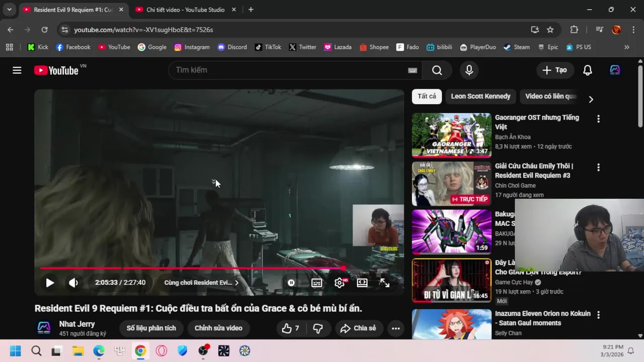Viewport: 644px width, 362px height.
Task: Open options for Giải Cứu Cháu Emily video
Action: tap(598, 167)
